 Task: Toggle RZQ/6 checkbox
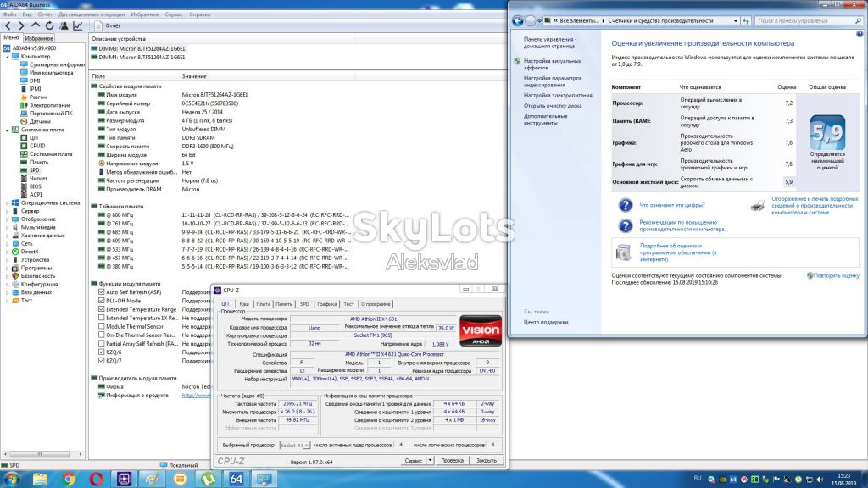[x=102, y=352]
